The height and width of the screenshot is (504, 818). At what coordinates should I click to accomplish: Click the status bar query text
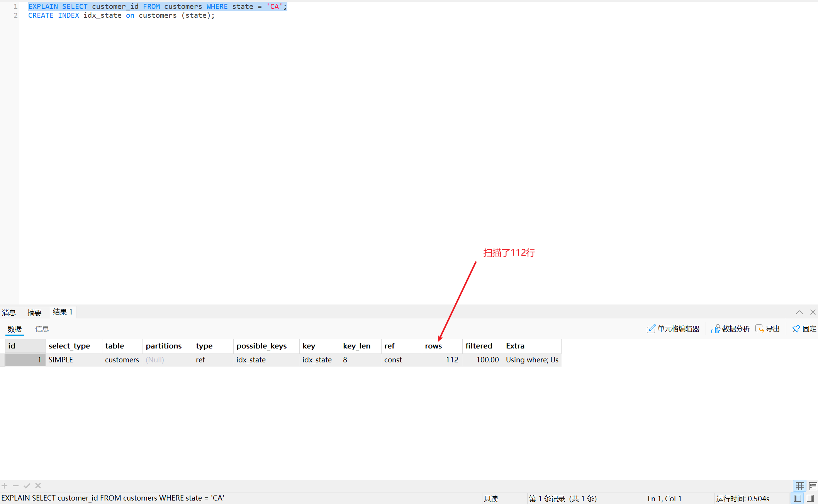[113, 498]
